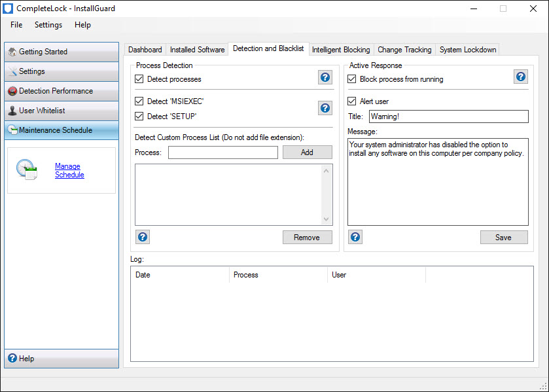Minimize the CompleteLock window

[474, 9]
